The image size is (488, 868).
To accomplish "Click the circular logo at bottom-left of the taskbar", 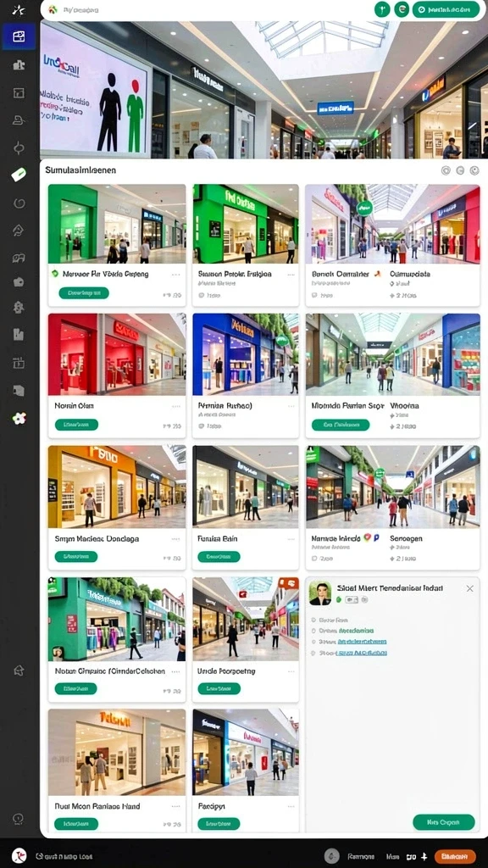I will pyautogui.click(x=19, y=855).
